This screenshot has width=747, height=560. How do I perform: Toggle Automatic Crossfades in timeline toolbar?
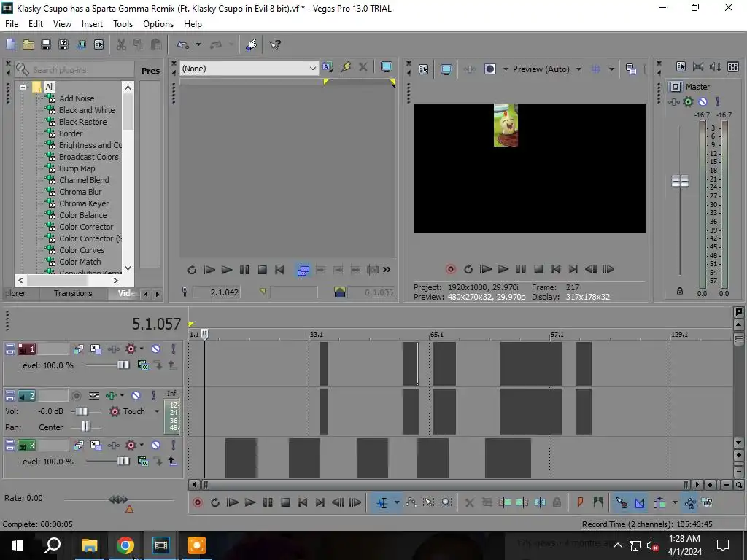pos(639,502)
